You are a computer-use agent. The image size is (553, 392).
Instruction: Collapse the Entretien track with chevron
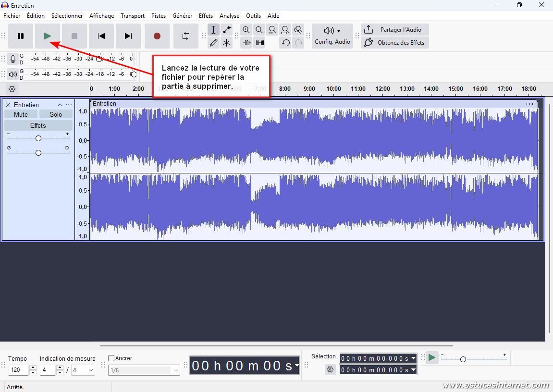click(x=60, y=105)
